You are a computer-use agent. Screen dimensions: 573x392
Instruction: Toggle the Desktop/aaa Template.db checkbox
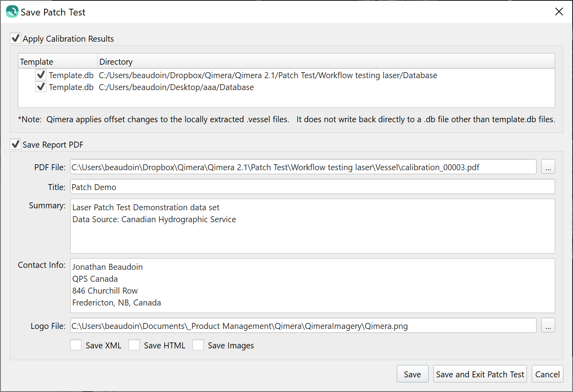click(41, 86)
